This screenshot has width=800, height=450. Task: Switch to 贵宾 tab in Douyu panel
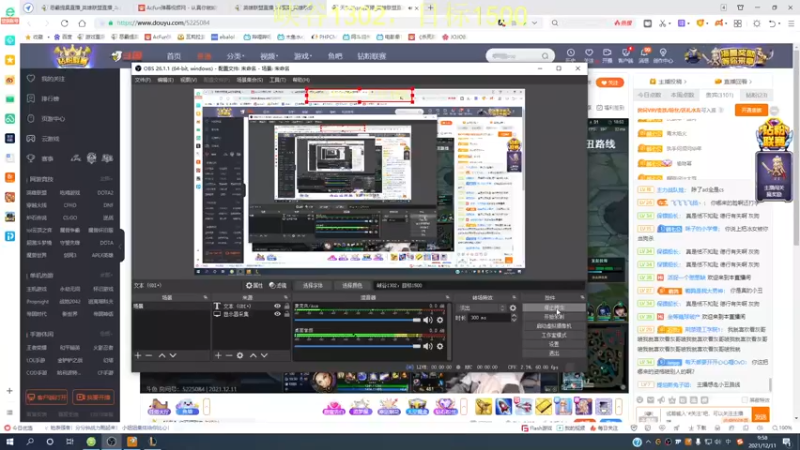click(x=719, y=95)
